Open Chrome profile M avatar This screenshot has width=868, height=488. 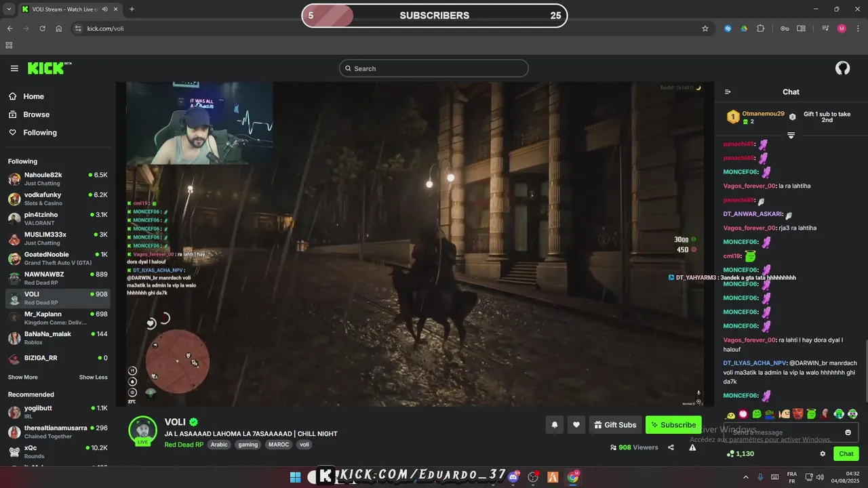click(x=842, y=28)
